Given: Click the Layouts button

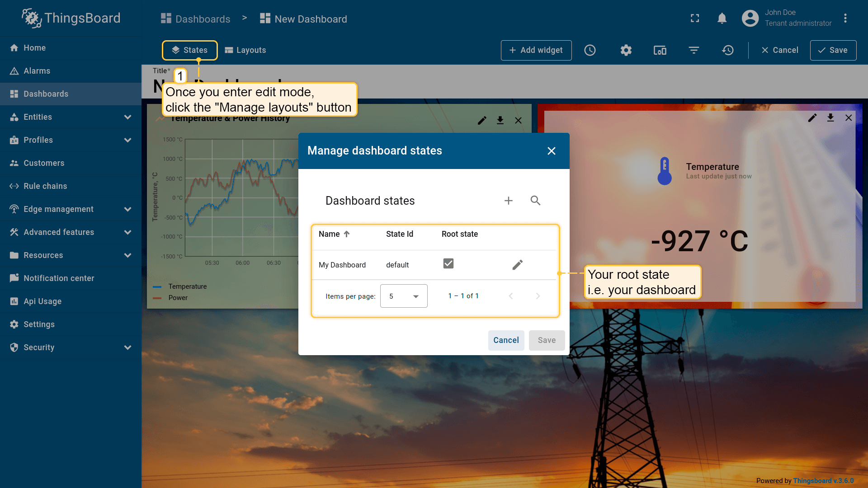Looking at the screenshot, I should pos(245,50).
